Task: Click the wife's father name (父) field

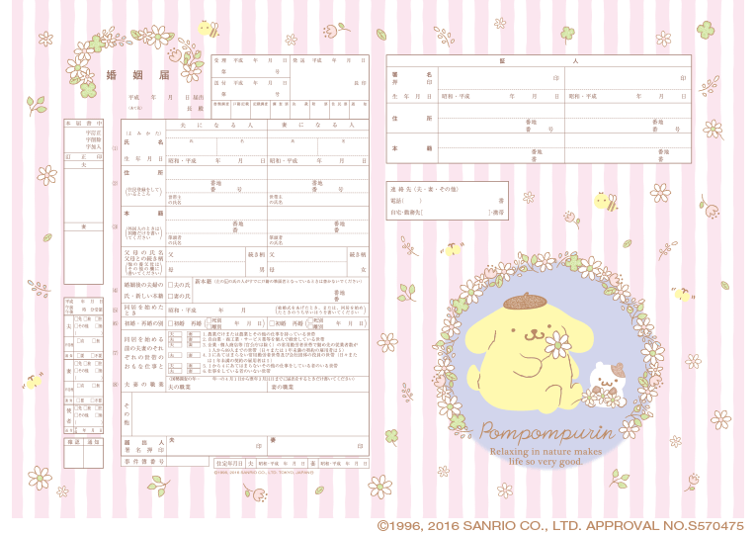Action: click(x=307, y=255)
